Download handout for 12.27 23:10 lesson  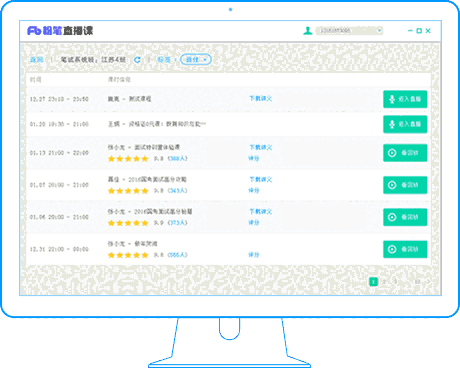[261, 98]
